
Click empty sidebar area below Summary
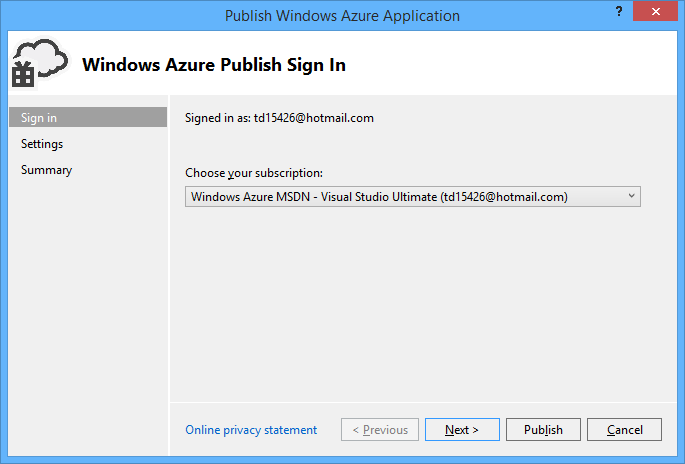(88, 300)
